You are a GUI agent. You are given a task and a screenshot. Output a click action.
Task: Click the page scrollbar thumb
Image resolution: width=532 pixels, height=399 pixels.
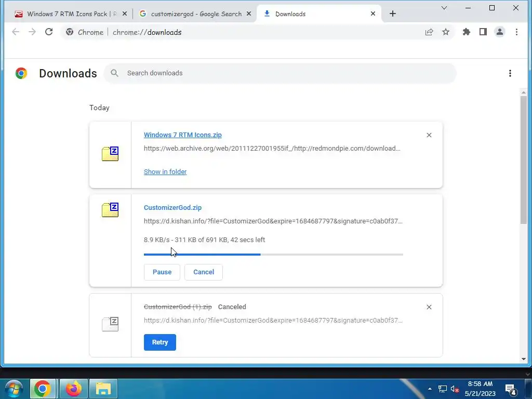pos(524,159)
